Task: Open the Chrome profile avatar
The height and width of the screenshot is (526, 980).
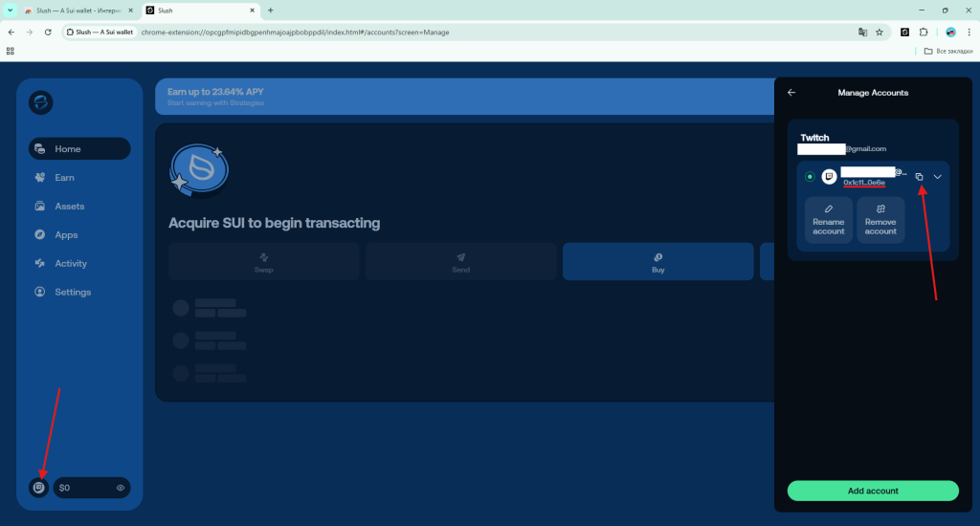Action: [950, 32]
